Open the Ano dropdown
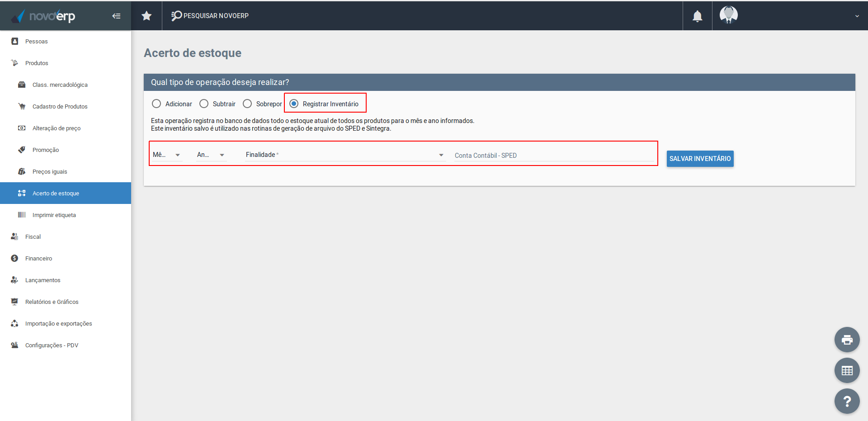 coord(211,155)
